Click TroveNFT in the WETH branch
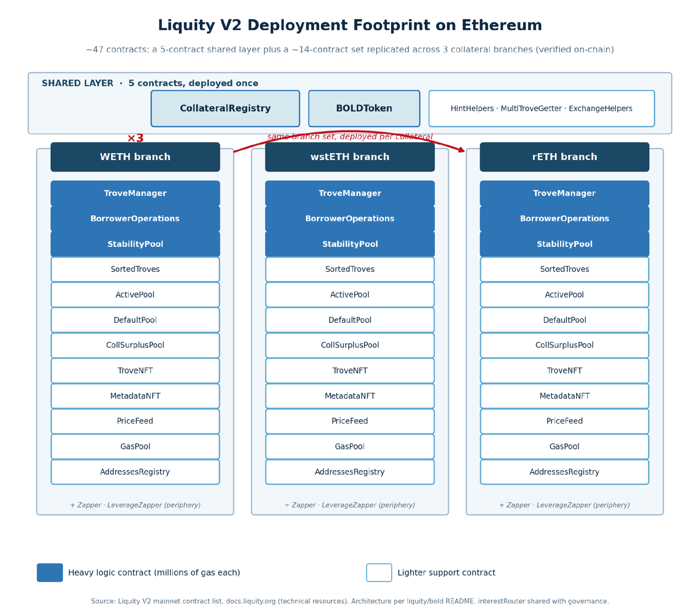The image size is (700, 611). [x=135, y=371]
